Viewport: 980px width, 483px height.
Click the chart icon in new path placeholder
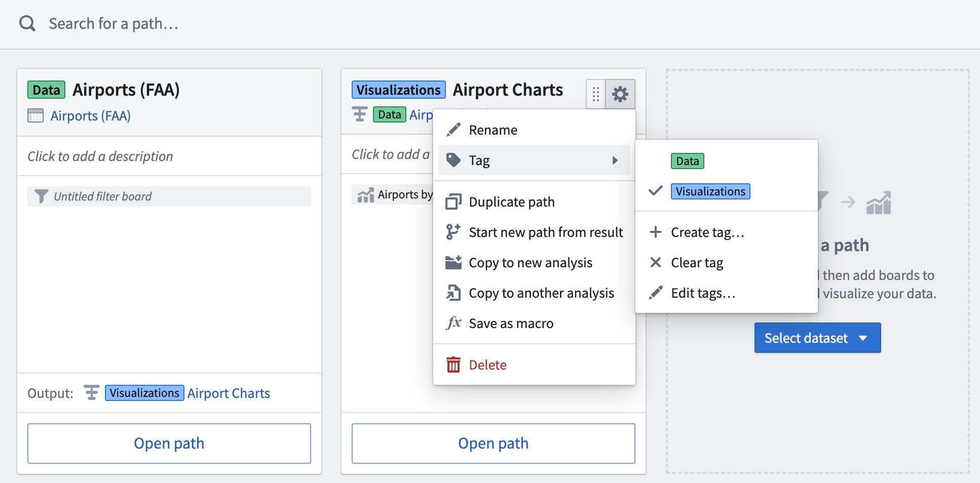tap(879, 203)
